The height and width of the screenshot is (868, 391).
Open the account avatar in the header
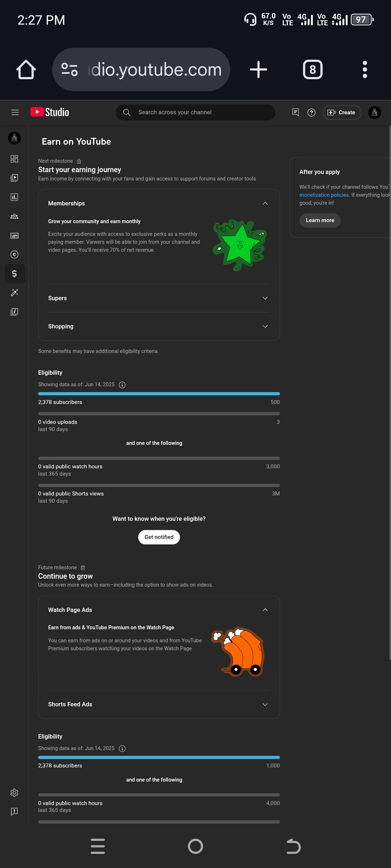(374, 112)
